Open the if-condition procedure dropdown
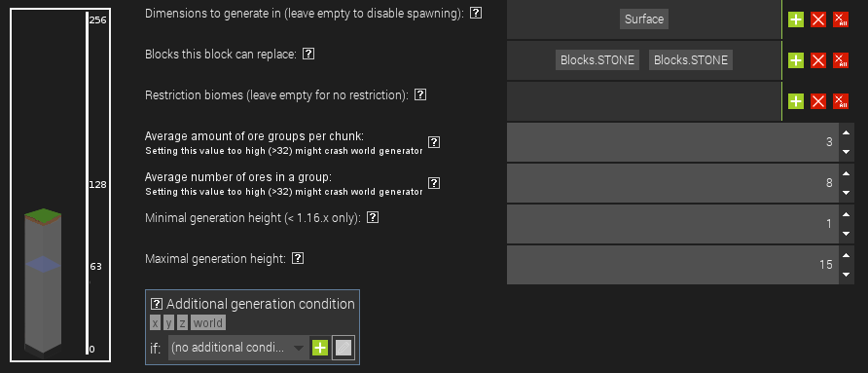Image resolution: width=868 pixels, height=373 pixels. tap(238, 348)
